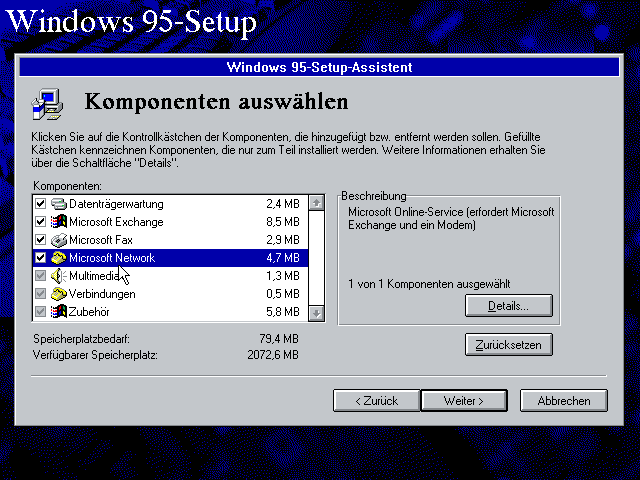Viewport: 640px width, 480px height.
Task: Click the 79,4 MB Speicherplatzbedarf value
Action: 279,339
